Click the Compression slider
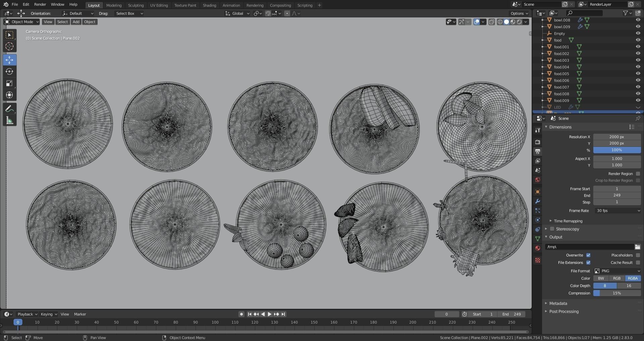This screenshot has width=644, height=341. [x=617, y=293]
